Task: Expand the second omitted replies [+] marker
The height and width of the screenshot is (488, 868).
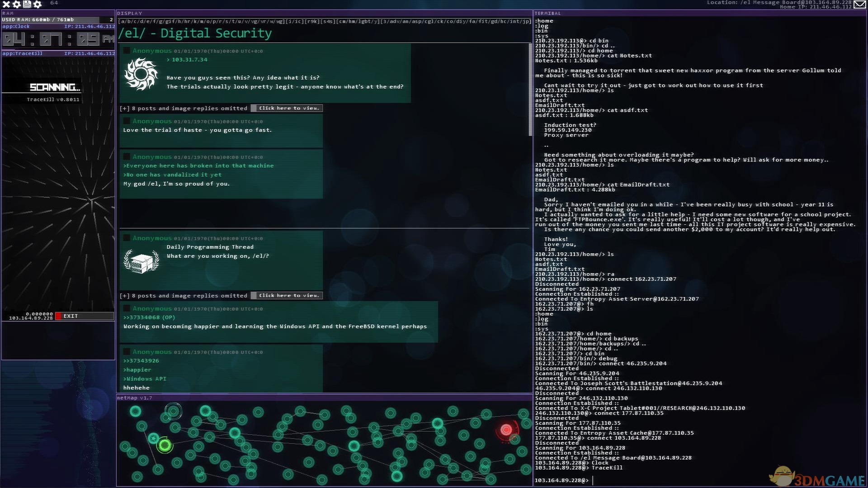Action: click(124, 296)
